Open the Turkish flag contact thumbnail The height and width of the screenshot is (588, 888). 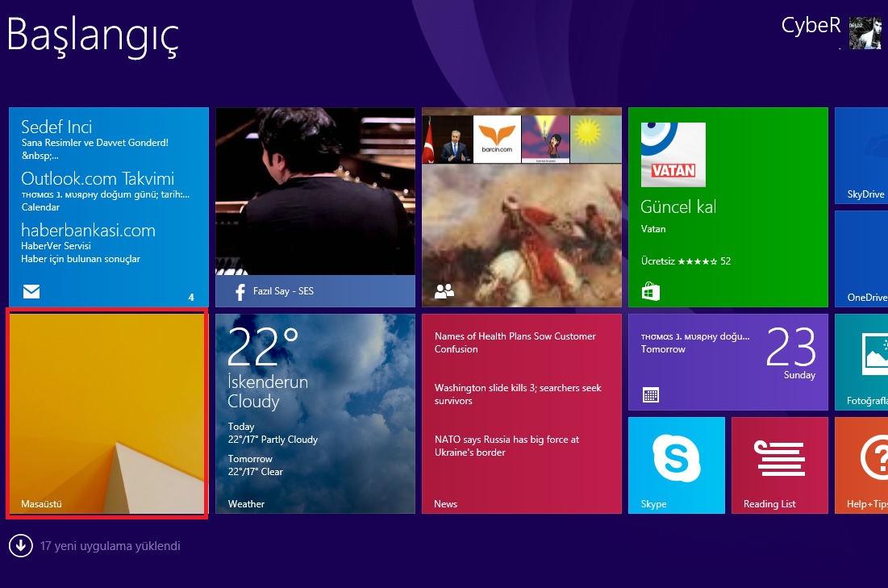click(x=448, y=140)
